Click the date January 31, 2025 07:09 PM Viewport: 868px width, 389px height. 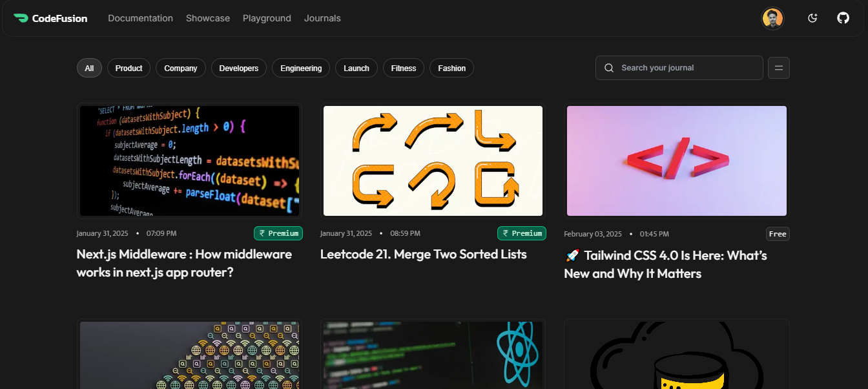(127, 233)
